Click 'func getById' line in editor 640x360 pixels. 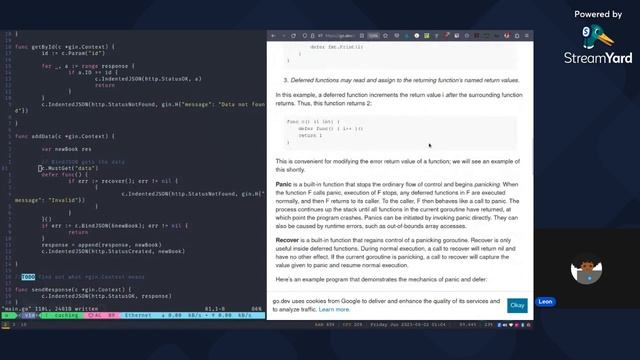coord(65,47)
